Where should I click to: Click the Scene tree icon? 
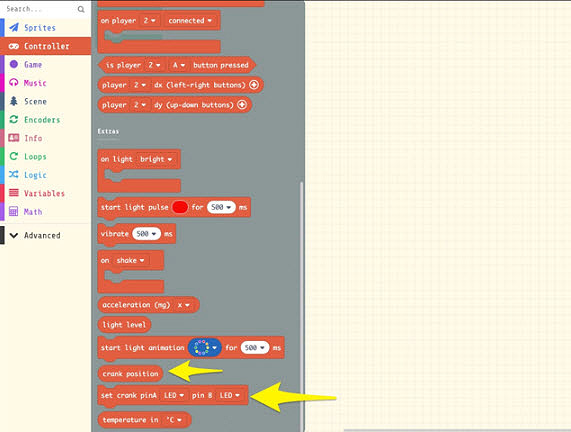coord(14,101)
